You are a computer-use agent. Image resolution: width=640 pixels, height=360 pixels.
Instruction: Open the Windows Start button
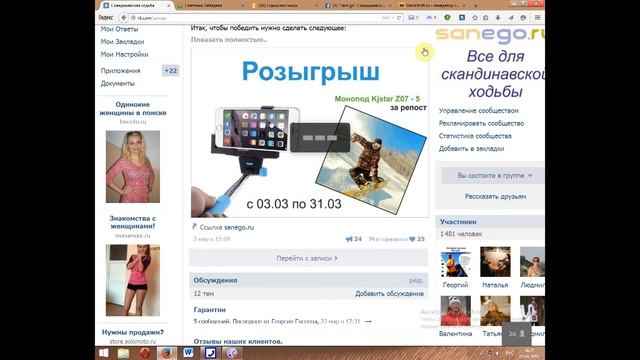pyautogui.click(x=104, y=353)
